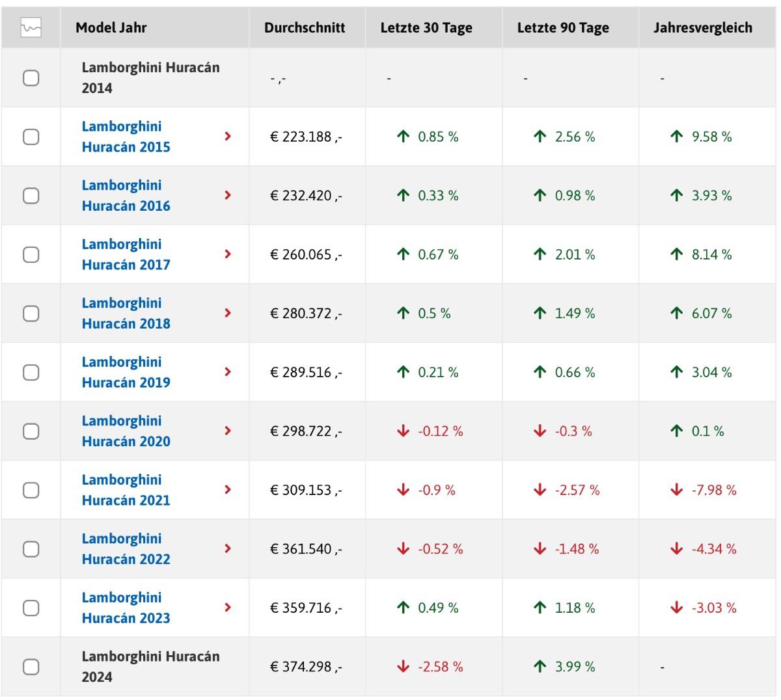781x700 pixels.
Task: Click the red chevron beside Huracán 2022
Action: [x=228, y=548]
